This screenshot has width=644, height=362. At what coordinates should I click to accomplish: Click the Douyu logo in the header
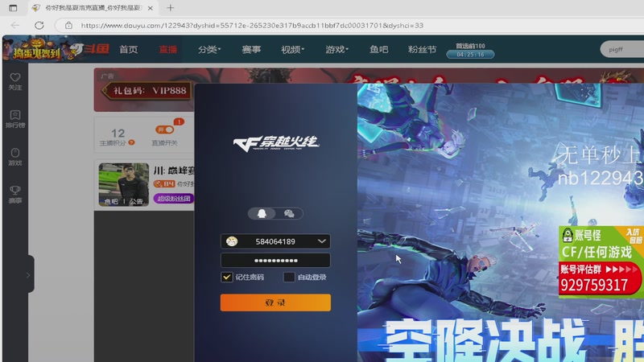(x=89, y=49)
